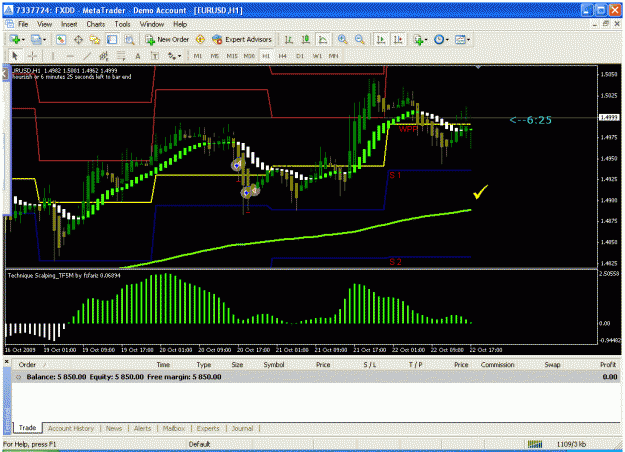This screenshot has width=625, height=452.
Task: Open the Insert menu
Action: [x=69, y=24]
